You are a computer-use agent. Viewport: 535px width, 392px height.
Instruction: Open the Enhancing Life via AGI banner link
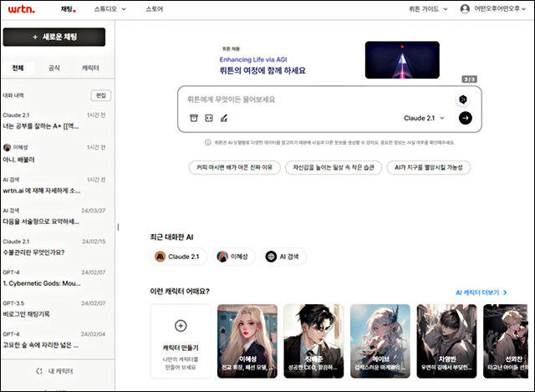[x=253, y=59]
